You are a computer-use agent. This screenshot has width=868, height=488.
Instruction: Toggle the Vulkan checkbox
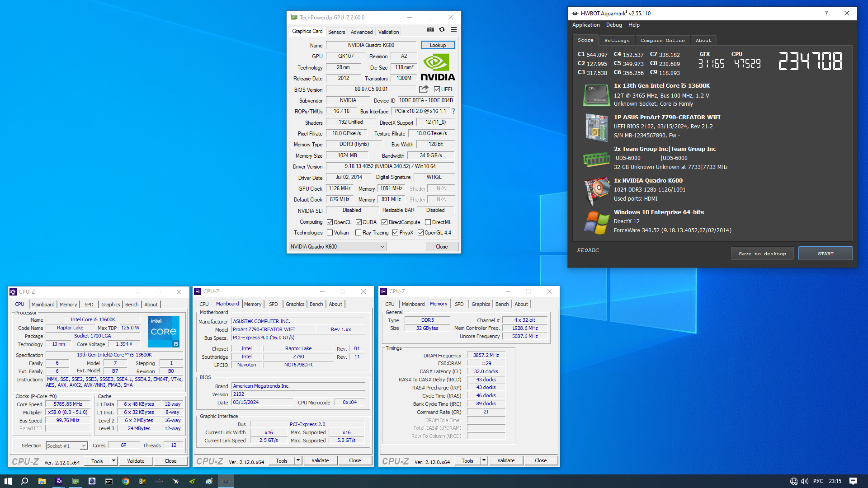330,233
